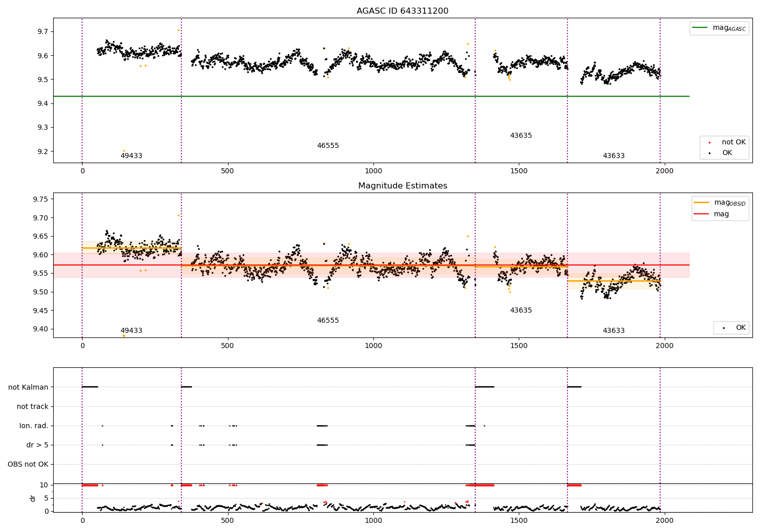Click the rotated 'dr' y-axis label
Viewport: 760px width, 532px height.
[33, 498]
